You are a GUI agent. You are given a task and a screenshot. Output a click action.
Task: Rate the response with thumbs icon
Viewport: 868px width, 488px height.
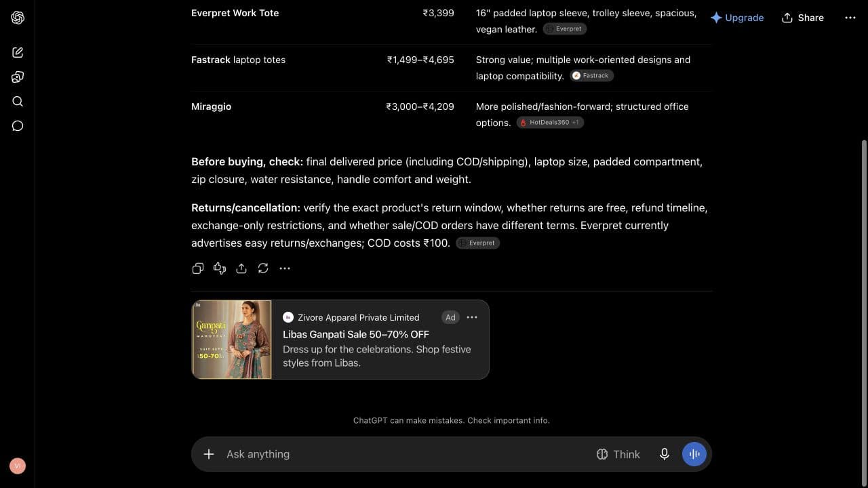pyautogui.click(x=220, y=268)
